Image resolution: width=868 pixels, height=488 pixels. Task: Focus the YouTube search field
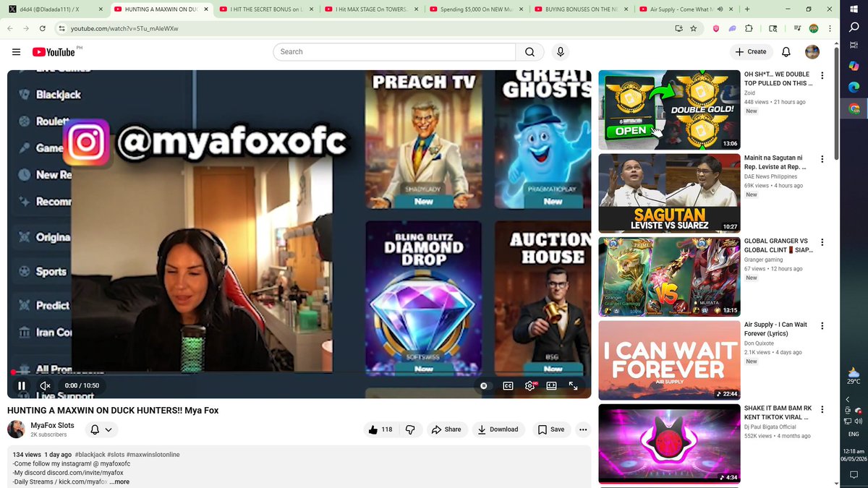pyautogui.click(x=394, y=52)
